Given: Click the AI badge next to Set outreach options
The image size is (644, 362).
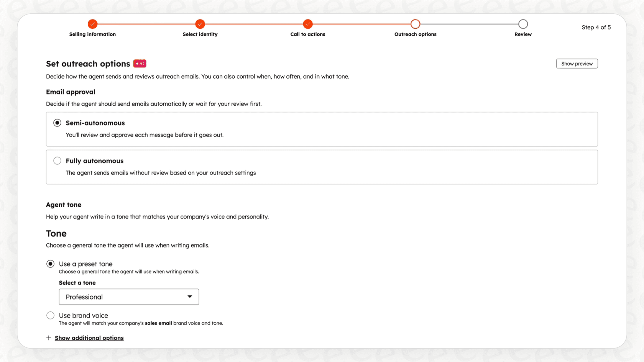Looking at the screenshot, I should coord(140,64).
